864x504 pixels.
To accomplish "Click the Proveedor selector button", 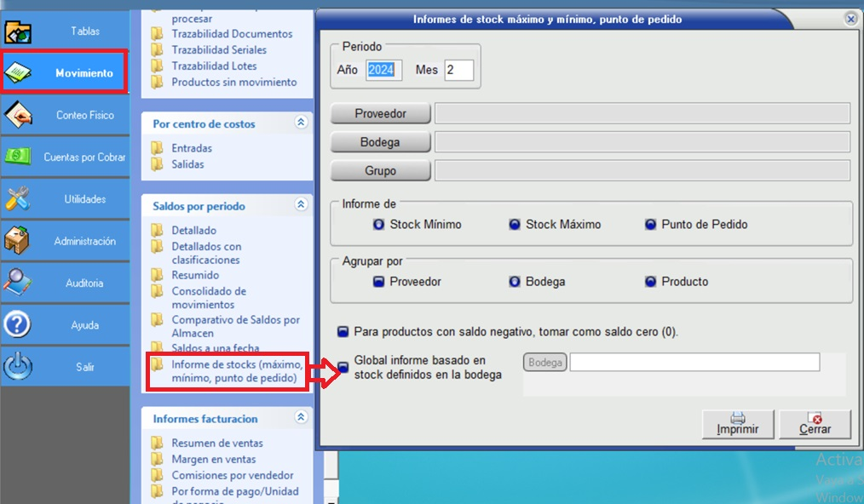I will [380, 113].
